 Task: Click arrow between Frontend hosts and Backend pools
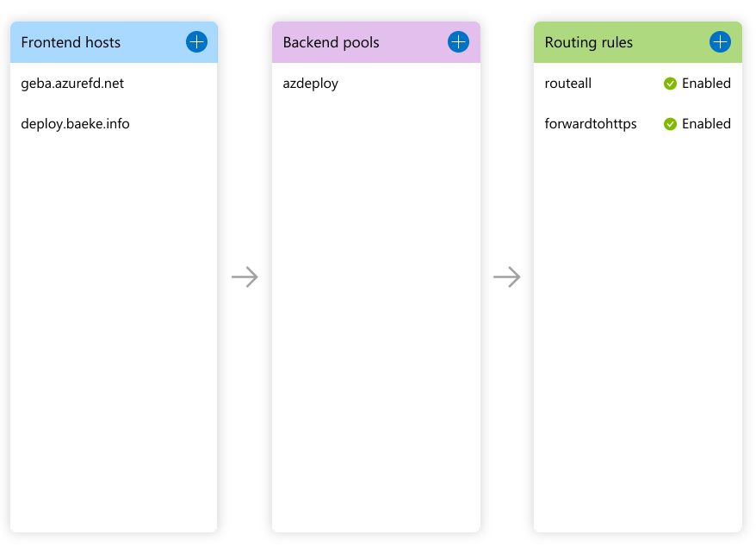[x=245, y=277]
